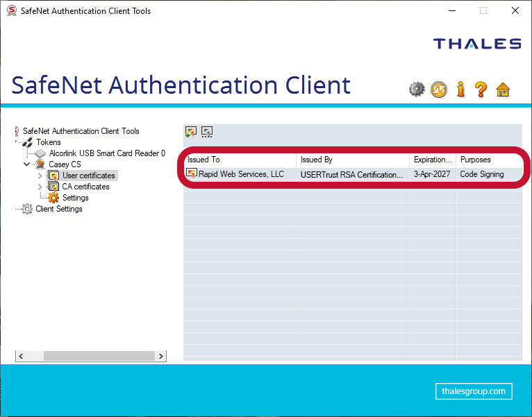Collapse the Casey CS token node
532x417 pixels.
point(26,164)
